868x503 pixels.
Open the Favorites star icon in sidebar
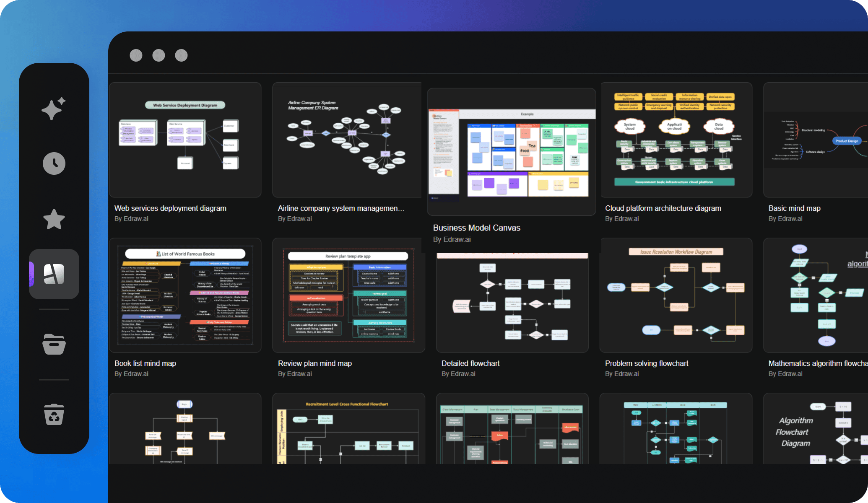tap(54, 219)
